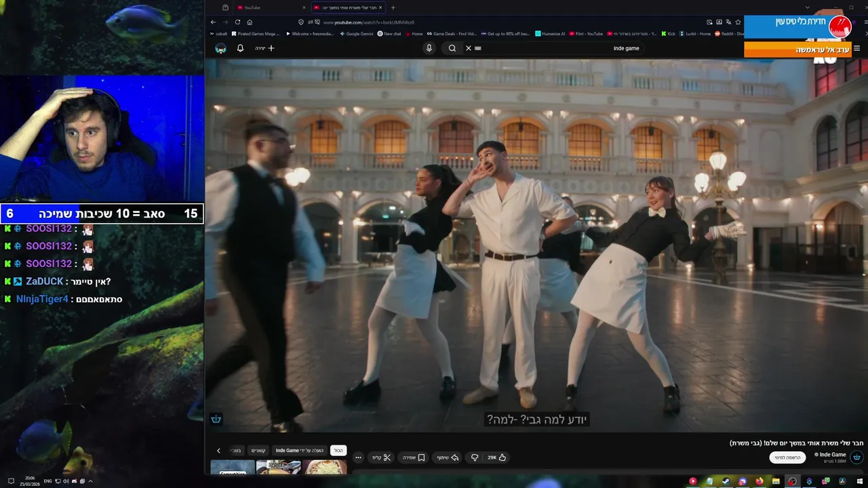This screenshot has height=488, width=868.
Task: Switch to the YouTube browser tab
Action: coord(271,7)
